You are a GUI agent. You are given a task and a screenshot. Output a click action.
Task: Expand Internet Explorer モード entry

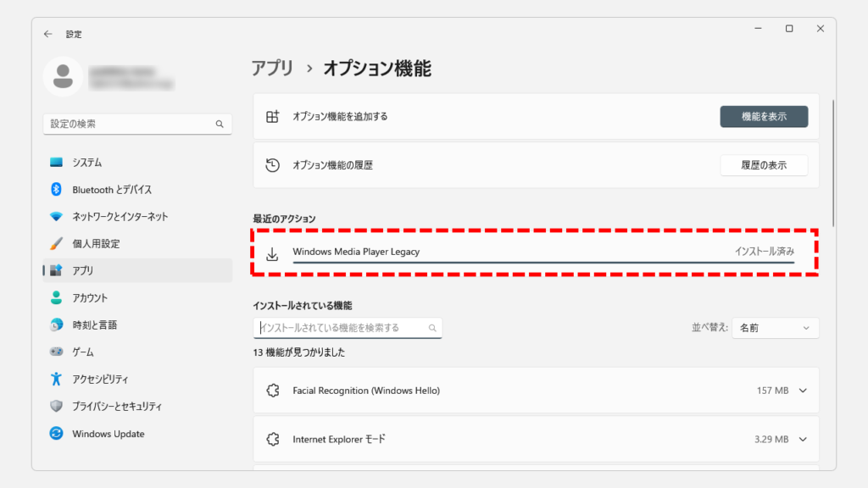point(803,440)
